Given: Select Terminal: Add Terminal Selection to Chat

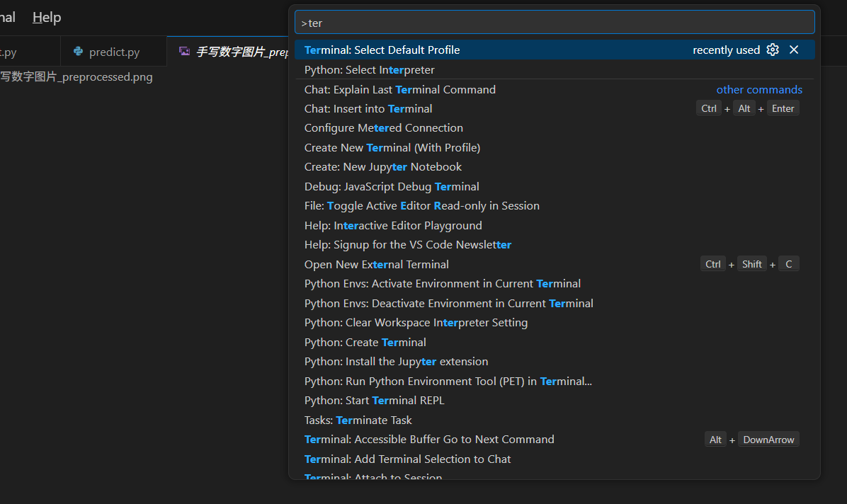Looking at the screenshot, I should pyautogui.click(x=555, y=459).
